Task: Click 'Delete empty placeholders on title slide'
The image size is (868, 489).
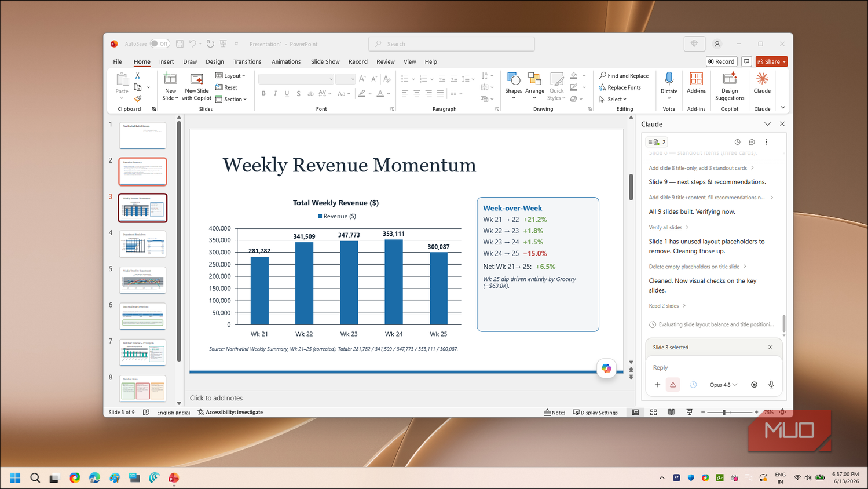Action: click(x=697, y=267)
